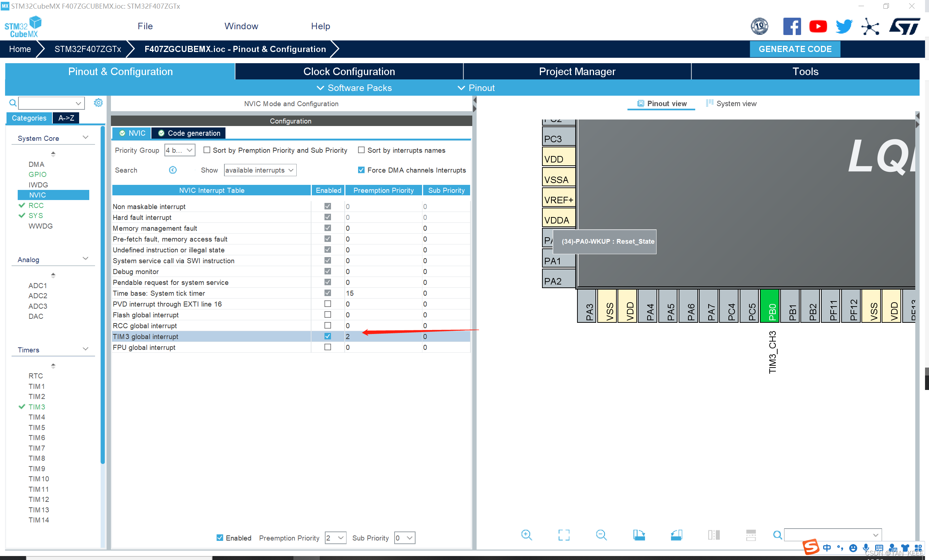The height and width of the screenshot is (560, 929).
Task: Disable the TIM3 global interrupt checkbox
Action: (328, 336)
